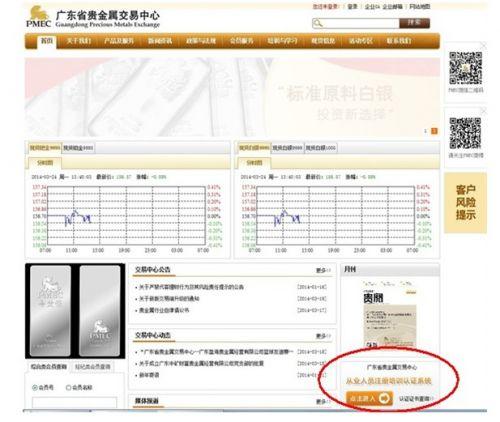This screenshot has width=500, height=422.
Task: Click the orange 点击进入 button
Action: click(x=369, y=398)
